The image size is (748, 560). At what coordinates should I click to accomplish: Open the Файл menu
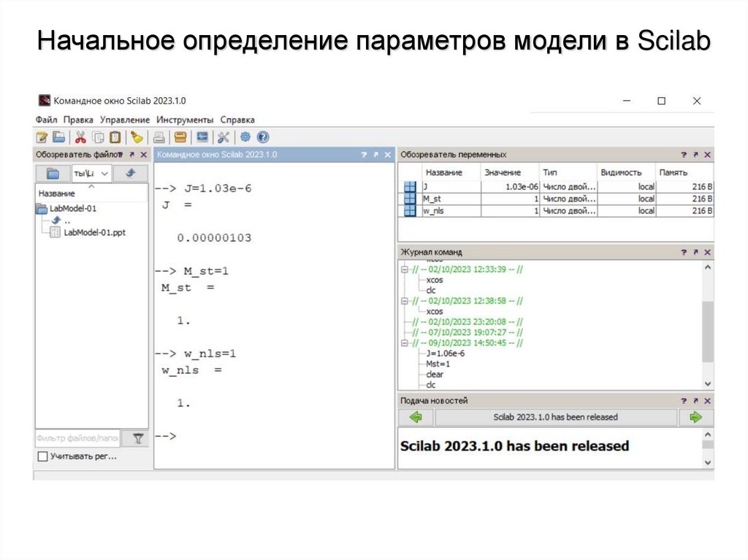47,119
